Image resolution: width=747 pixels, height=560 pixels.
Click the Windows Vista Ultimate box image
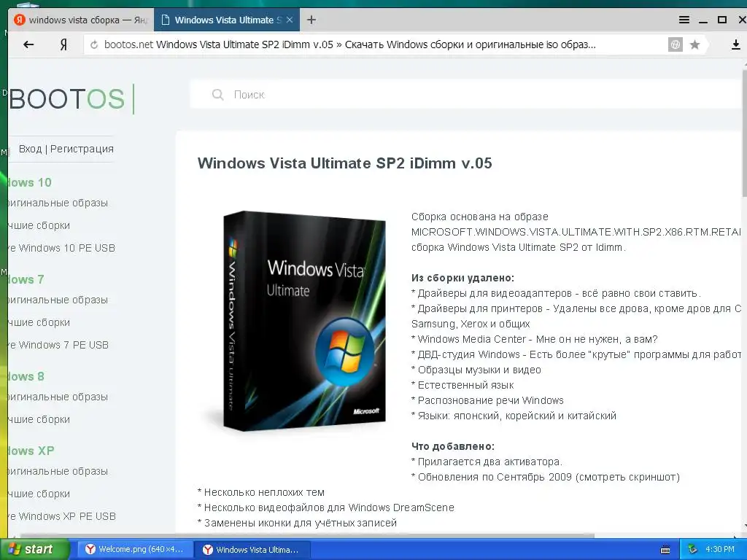pos(304,321)
